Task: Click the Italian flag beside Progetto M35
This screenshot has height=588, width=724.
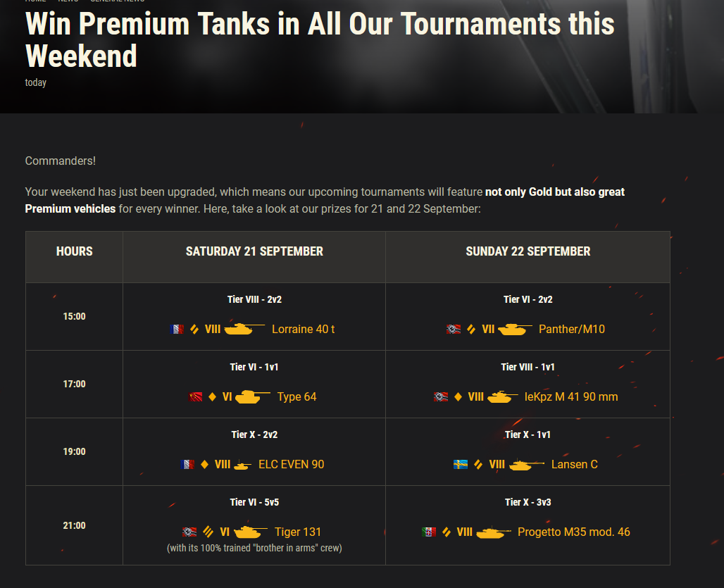Action: pyautogui.click(x=428, y=532)
